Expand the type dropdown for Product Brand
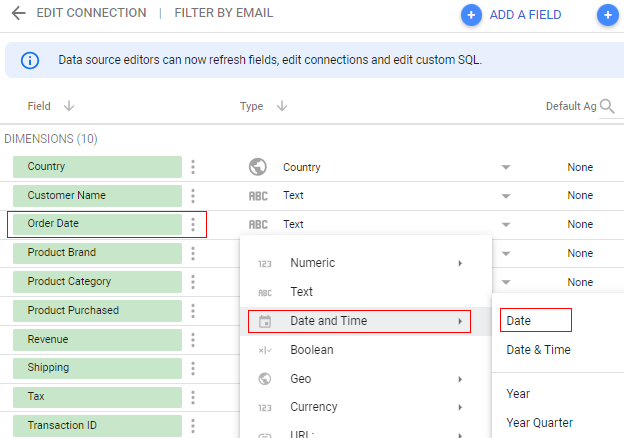 (506, 253)
